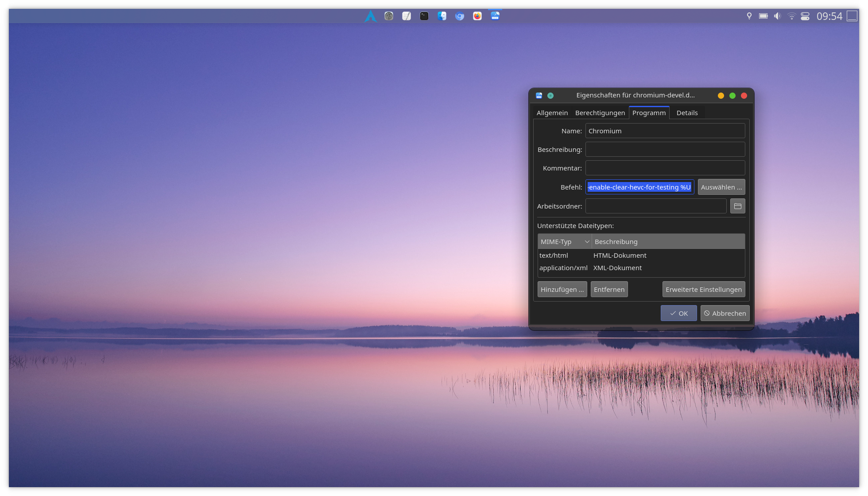868x496 pixels.
Task: Confirm changes with the OK button
Action: click(x=678, y=313)
